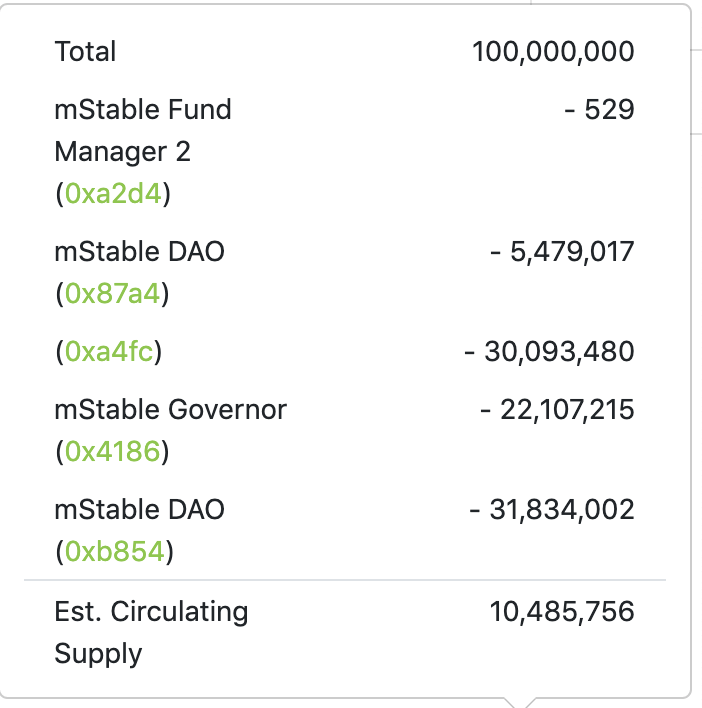
Task: Open the 0xa4fc address link
Action: pos(109,351)
